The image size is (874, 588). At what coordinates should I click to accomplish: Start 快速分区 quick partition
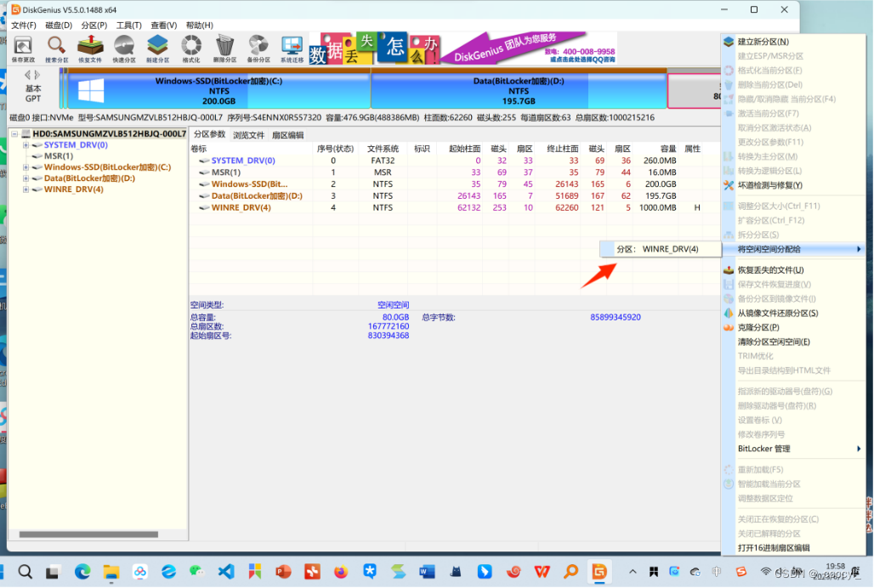[124, 49]
